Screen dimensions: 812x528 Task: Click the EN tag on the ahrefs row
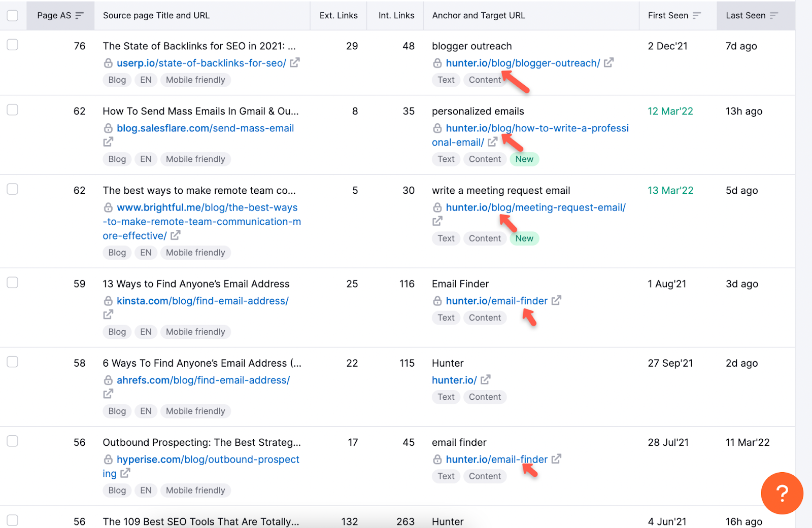[146, 411]
